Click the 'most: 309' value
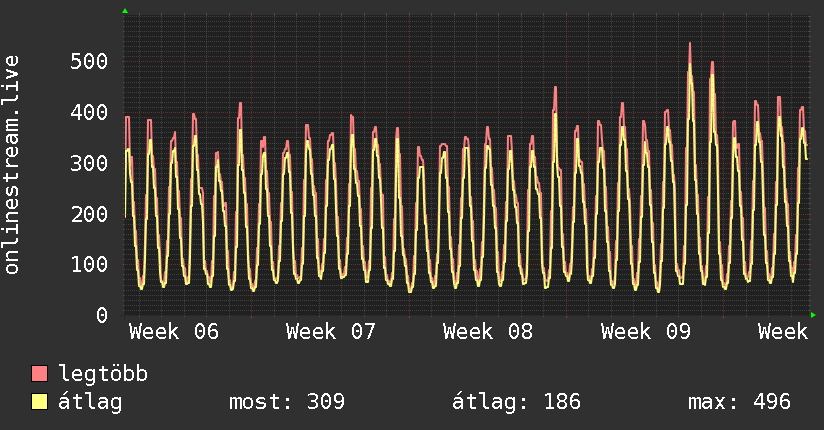 tap(287, 402)
